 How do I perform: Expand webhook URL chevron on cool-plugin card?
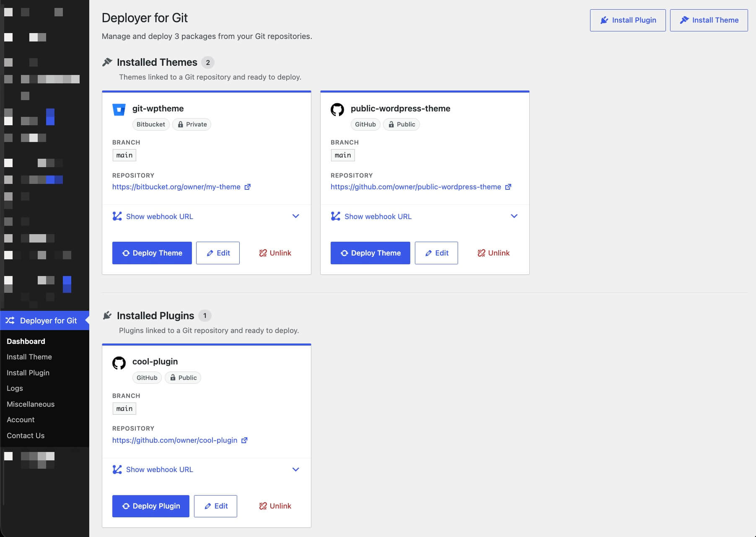point(296,470)
